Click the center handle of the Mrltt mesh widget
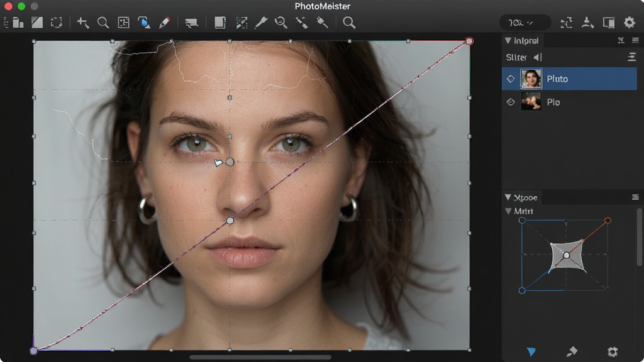644x362 pixels. (567, 255)
